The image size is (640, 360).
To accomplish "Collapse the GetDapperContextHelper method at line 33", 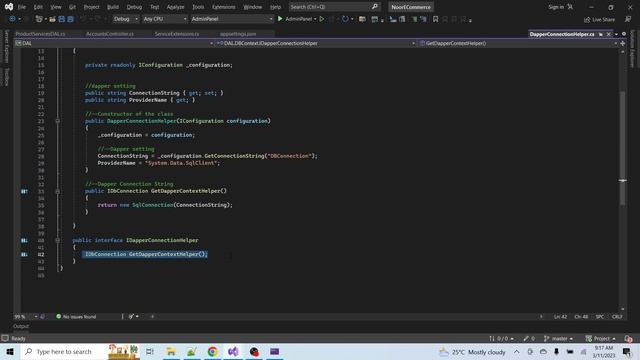I will tap(58, 191).
